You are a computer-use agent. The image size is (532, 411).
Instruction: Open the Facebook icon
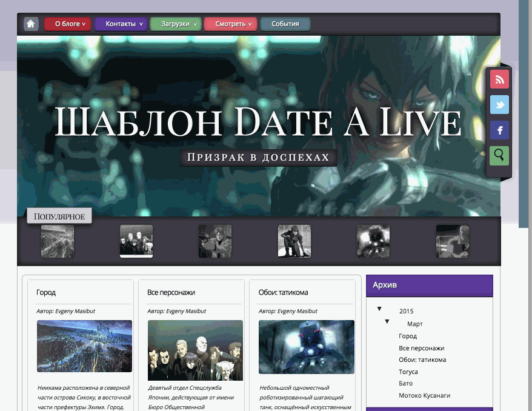click(499, 130)
